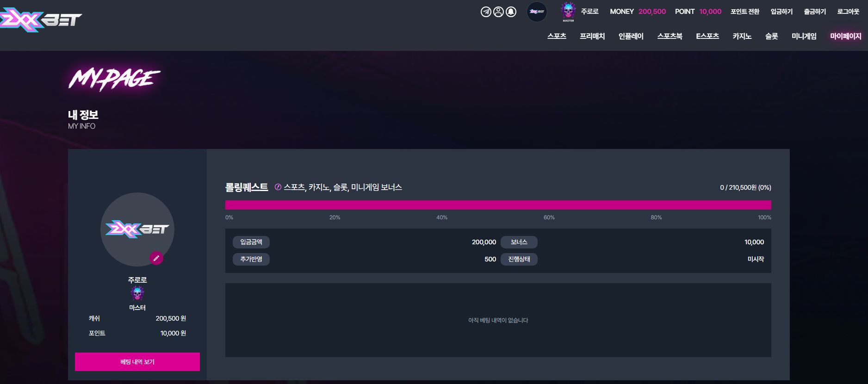The image size is (868, 384).
Task: Click the 포인트 전환 link
Action: (745, 12)
